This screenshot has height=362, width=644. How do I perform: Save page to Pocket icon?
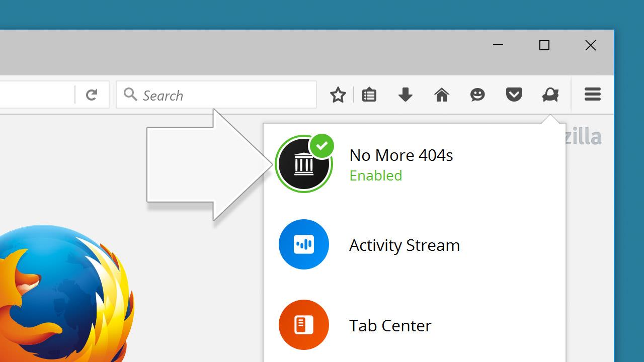pos(514,95)
